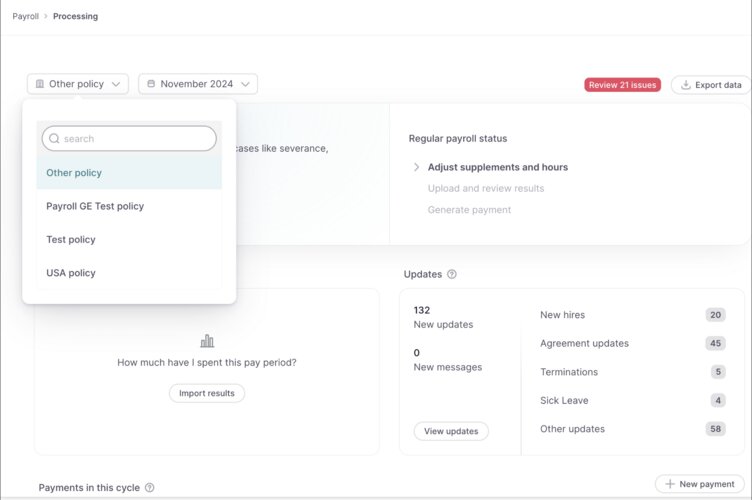
Task: Pick Test policy in dropdown list
Action: pos(70,240)
